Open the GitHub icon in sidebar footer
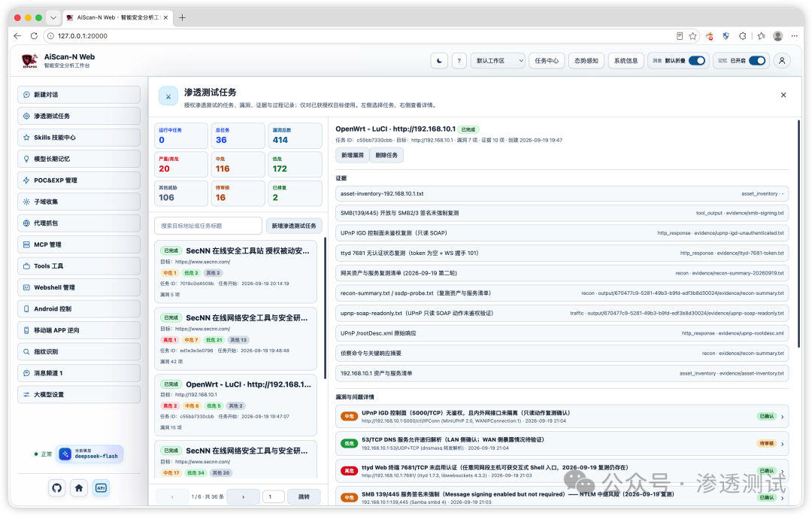 (x=57, y=487)
